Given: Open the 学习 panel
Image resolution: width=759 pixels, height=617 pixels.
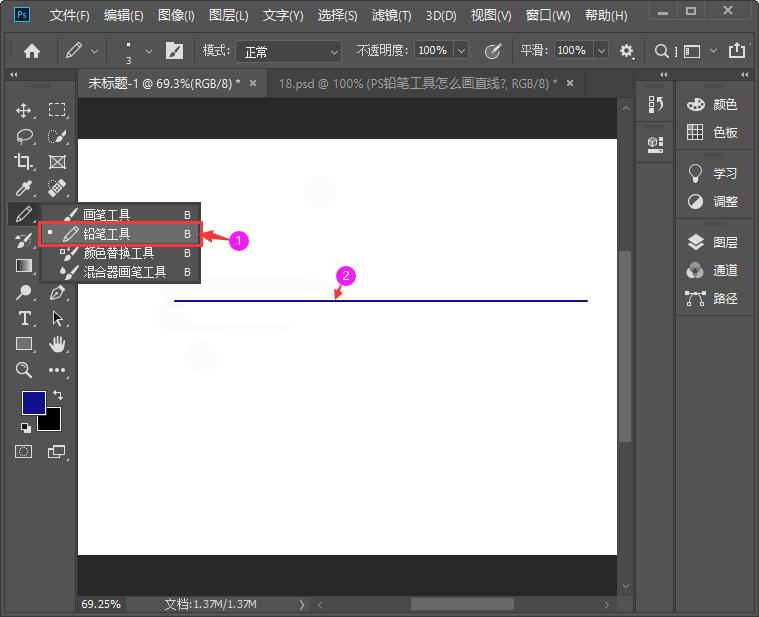Looking at the screenshot, I should [712, 173].
